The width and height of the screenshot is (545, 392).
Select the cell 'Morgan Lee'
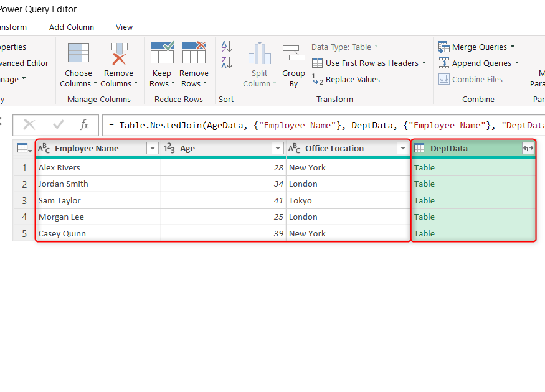tap(98, 217)
